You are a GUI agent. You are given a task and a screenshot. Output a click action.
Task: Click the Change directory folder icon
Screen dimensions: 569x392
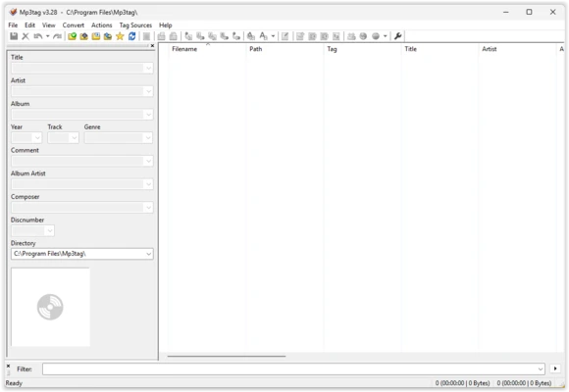click(72, 36)
